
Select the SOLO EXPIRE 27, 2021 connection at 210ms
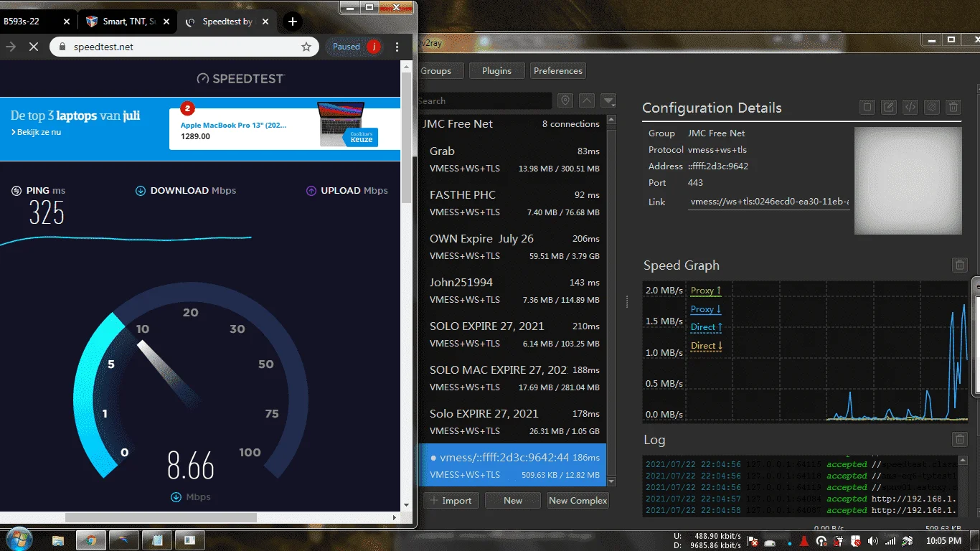click(x=512, y=334)
